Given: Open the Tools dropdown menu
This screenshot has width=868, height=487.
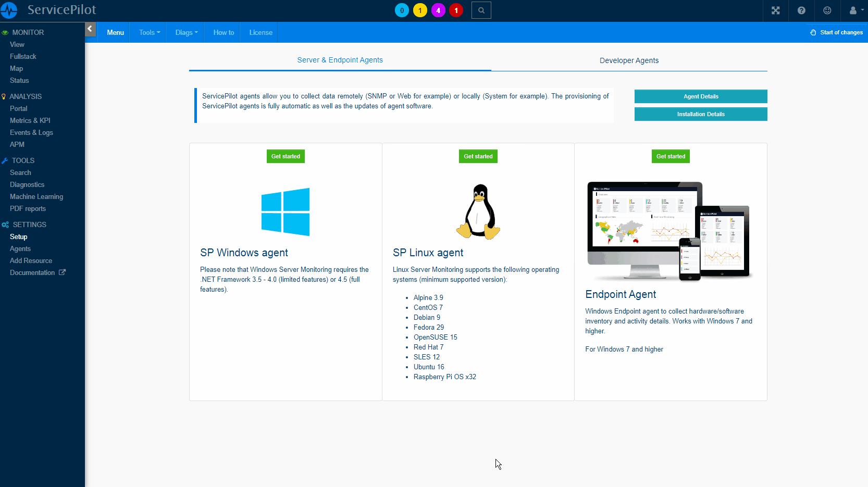Looking at the screenshot, I should pos(150,32).
